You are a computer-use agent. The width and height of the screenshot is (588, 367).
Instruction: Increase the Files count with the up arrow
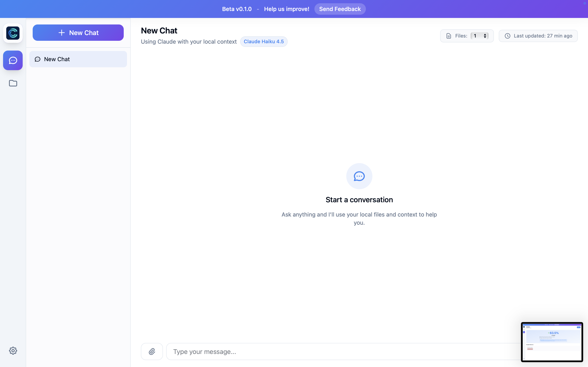coord(485,34)
